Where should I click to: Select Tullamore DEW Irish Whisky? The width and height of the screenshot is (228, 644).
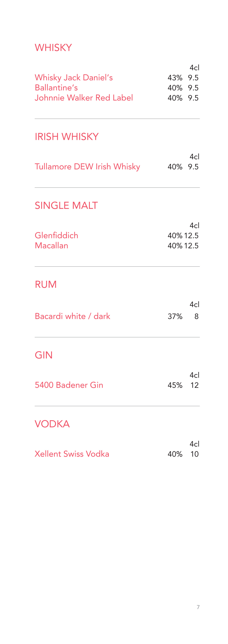click(x=87, y=166)
